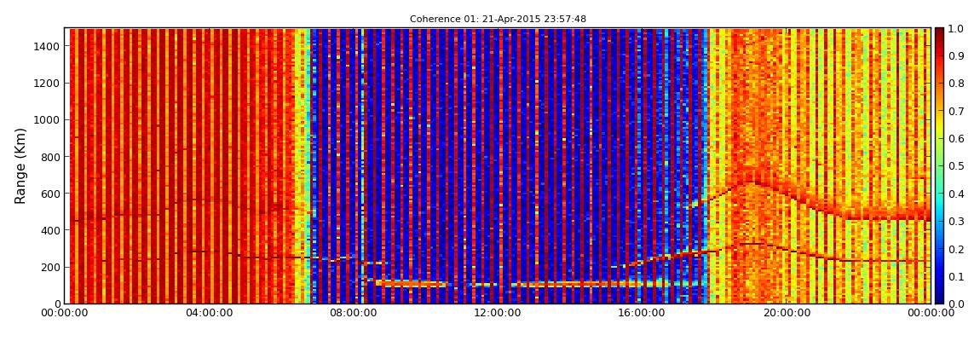Click the 400 range axis tick label
This screenshot has height=347, width=980.
coord(51,231)
